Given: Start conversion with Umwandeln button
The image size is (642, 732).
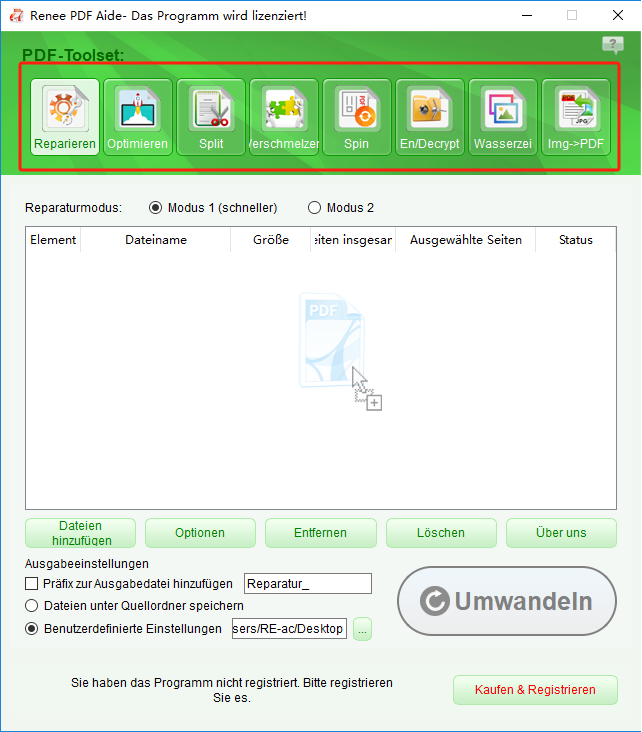Looking at the screenshot, I should click(507, 601).
